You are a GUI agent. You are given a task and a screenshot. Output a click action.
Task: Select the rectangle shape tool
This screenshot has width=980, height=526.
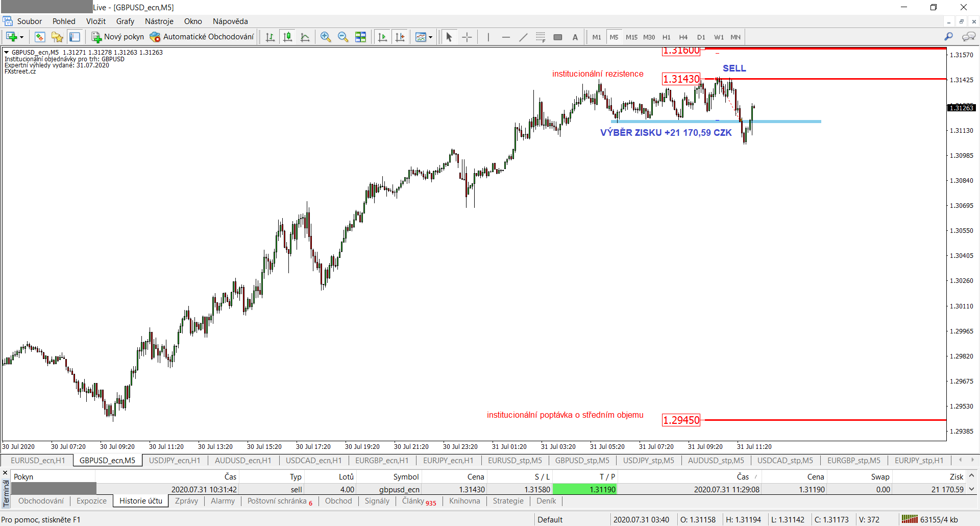558,37
